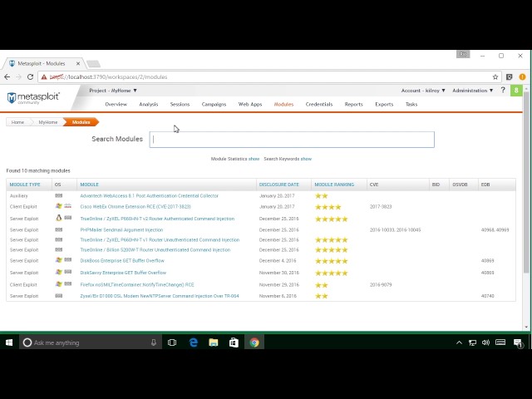
Task: Click the OS icon in the PHPMailer row
Action: tap(59, 229)
